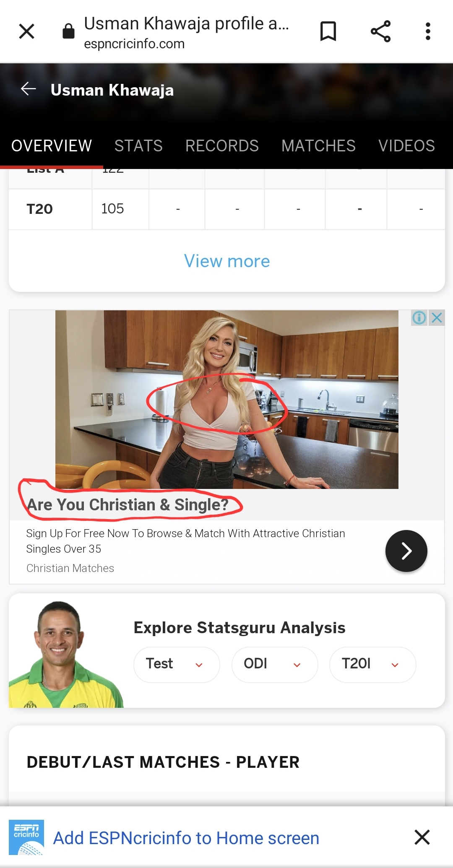Dismiss the Add to Home screen banner
This screenshot has height=868, width=453.
422,837
